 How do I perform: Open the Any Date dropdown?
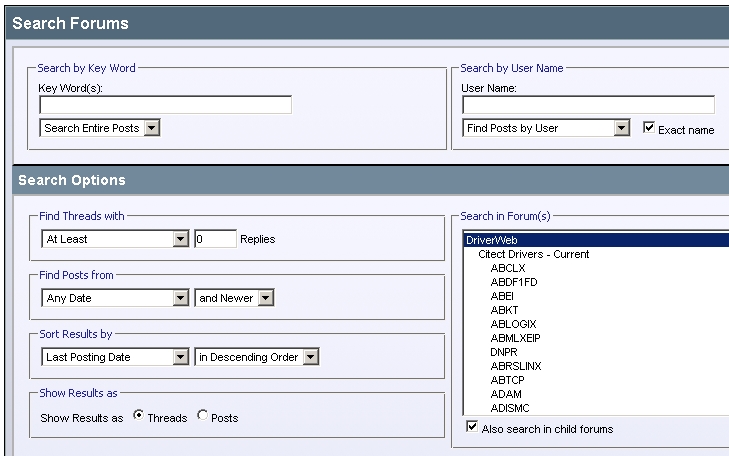click(115, 298)
